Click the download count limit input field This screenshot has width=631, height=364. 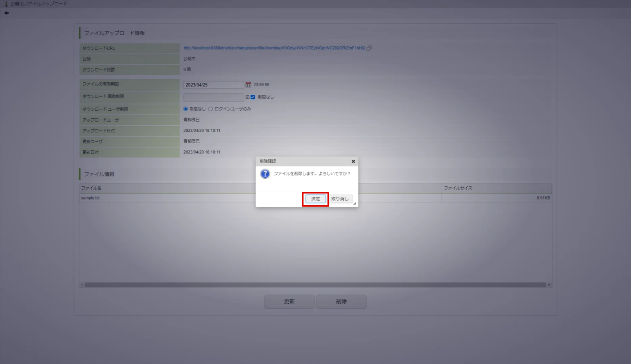click(214, 97)
